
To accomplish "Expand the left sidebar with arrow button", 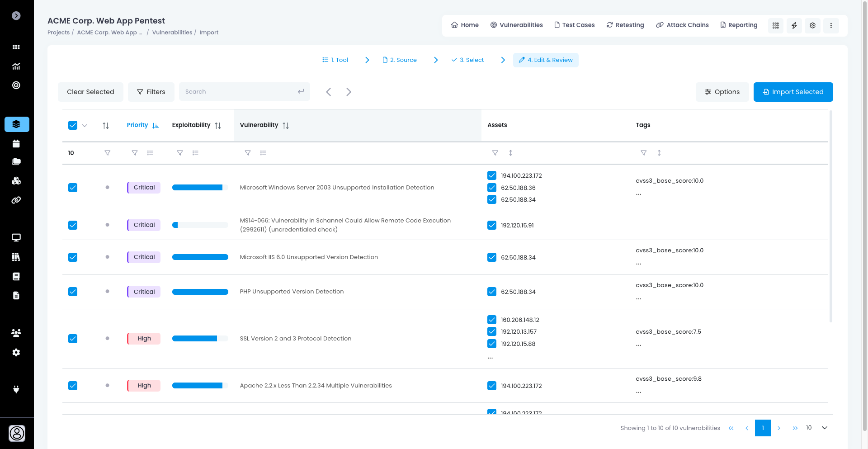I will pyautogui.click(x=16, y=16).
